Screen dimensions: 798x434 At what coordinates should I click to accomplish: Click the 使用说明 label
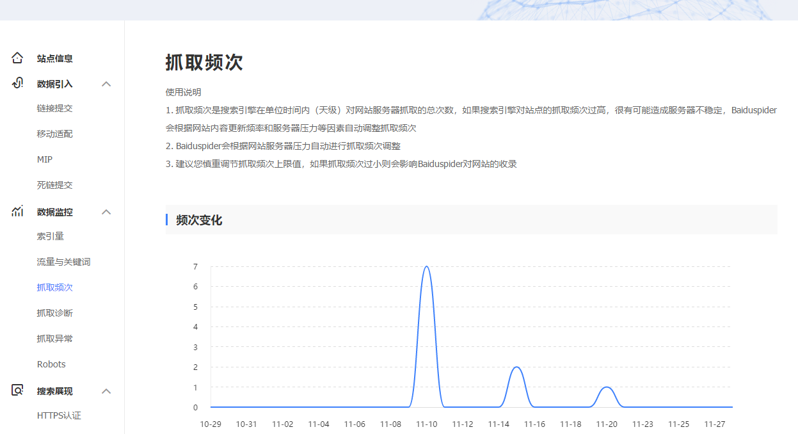tap(183, 92)
